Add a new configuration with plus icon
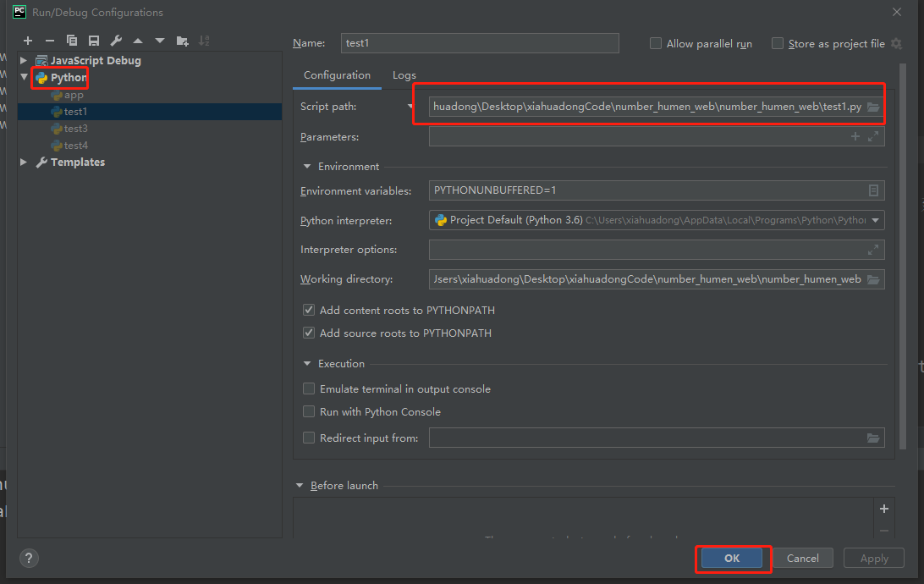 click(28, 41)
